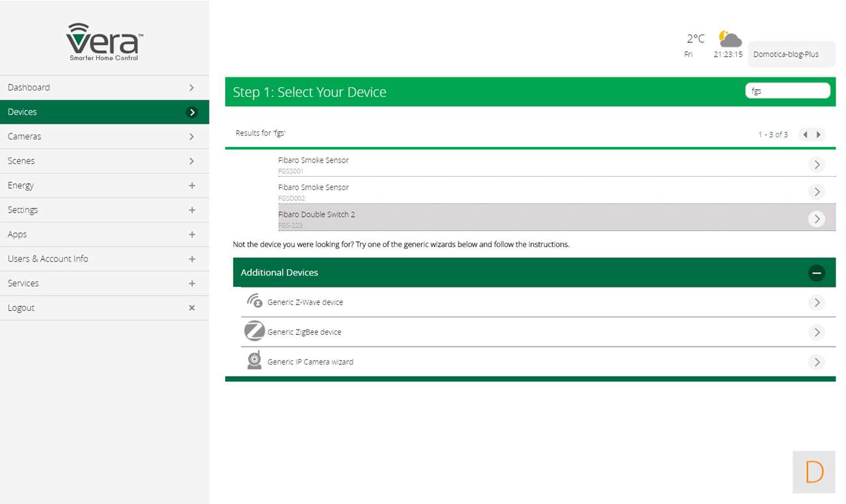Click the orange D logo badge
The height and width of the screenshot is (504, 846).
click(813, 471)
